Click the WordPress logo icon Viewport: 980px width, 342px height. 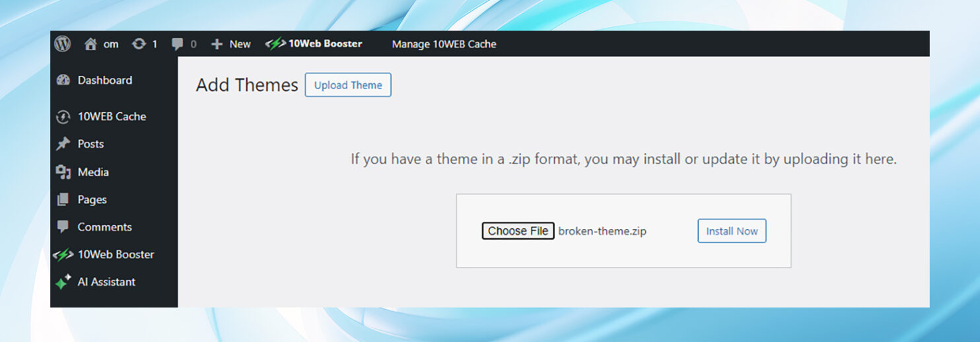tap(63, 44)
